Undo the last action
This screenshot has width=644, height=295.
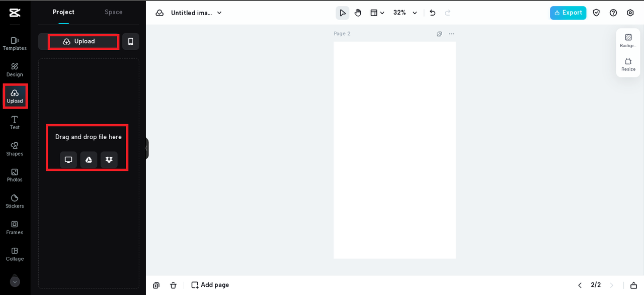coord(433,13)
